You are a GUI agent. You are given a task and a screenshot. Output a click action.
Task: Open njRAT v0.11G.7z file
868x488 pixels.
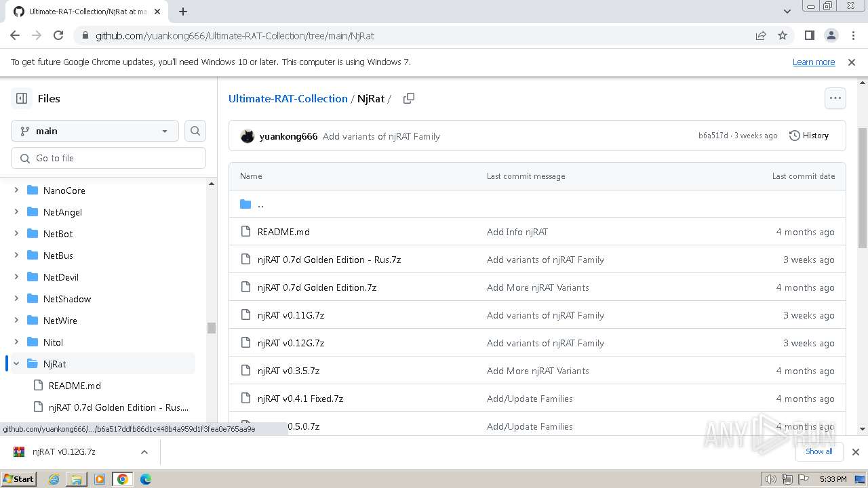(291, 315)
